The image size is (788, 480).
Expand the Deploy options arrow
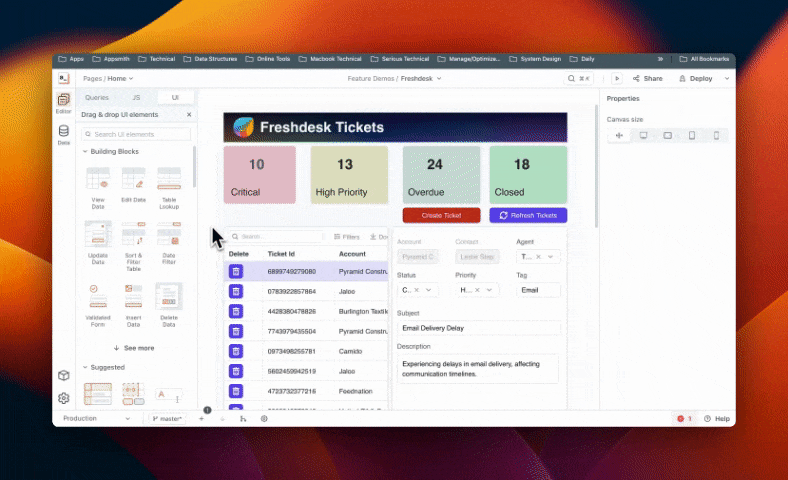[727, 78]
